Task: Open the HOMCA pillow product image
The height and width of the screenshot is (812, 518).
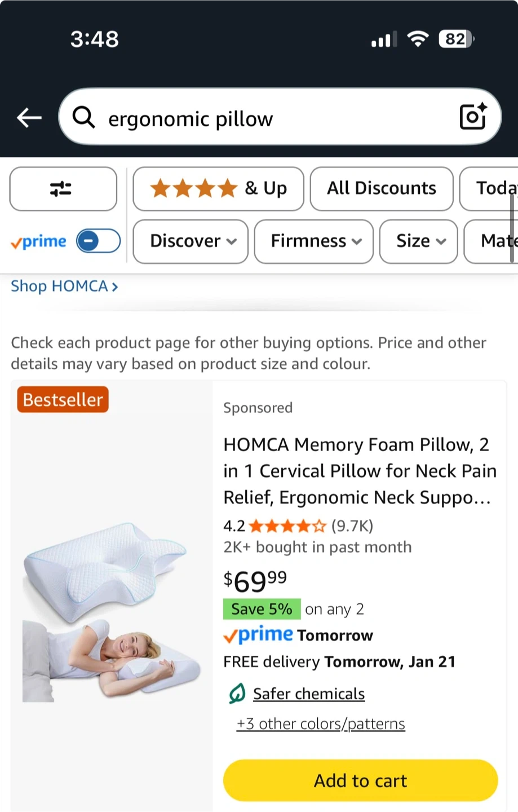Action: [x=112, y=612]
